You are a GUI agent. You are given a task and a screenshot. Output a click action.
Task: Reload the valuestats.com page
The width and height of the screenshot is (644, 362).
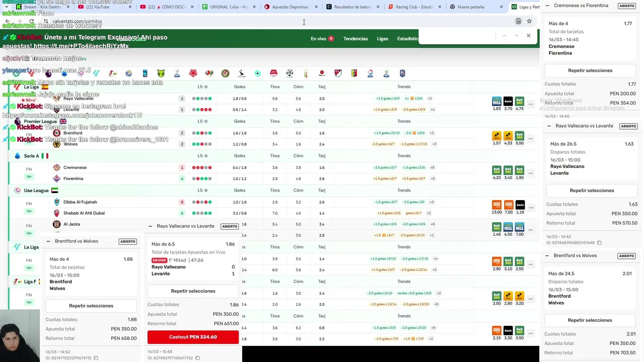click(x=32, y=22)
